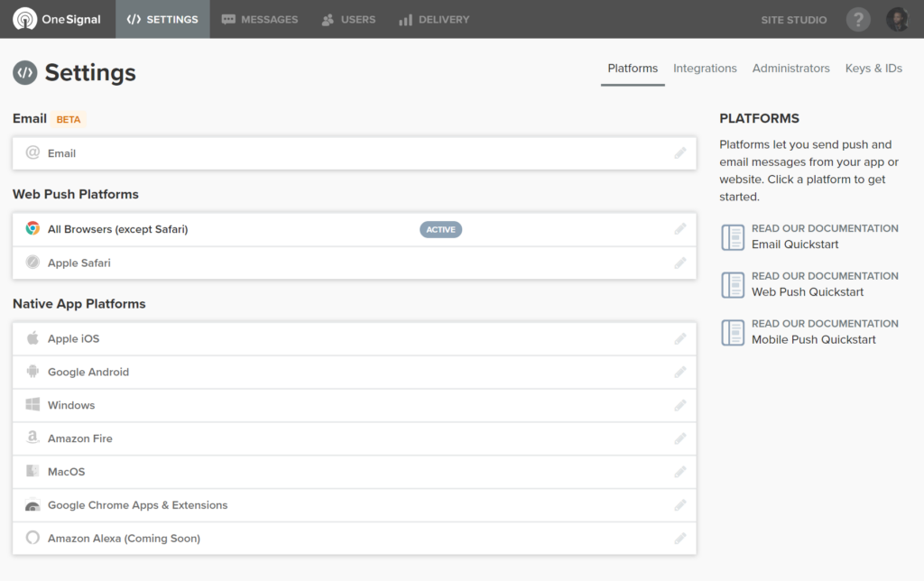Open the Messages section

click(x=260, y=18)
